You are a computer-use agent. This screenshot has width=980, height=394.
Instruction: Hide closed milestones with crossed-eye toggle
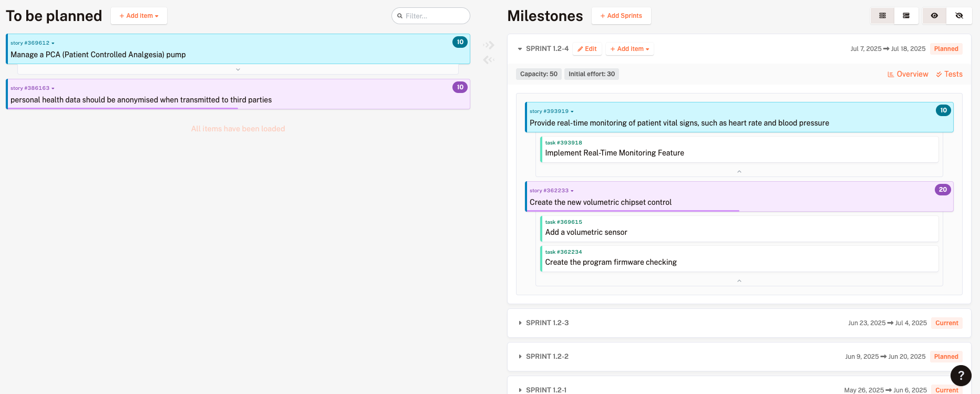point(959,16)
